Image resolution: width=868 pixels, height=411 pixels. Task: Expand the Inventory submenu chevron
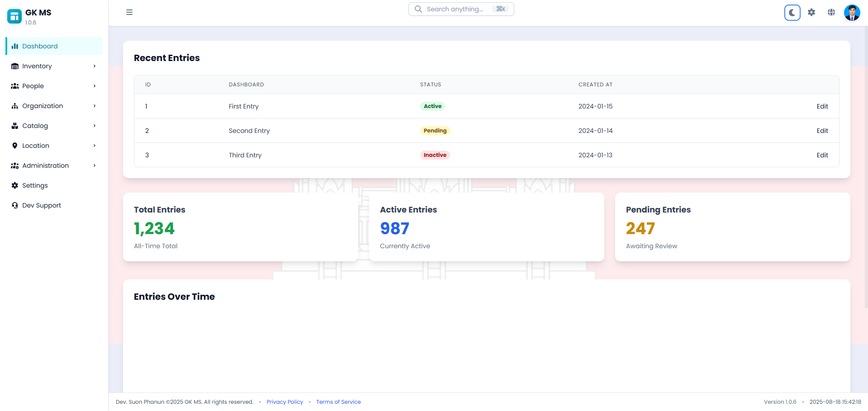tap(94, 66)
